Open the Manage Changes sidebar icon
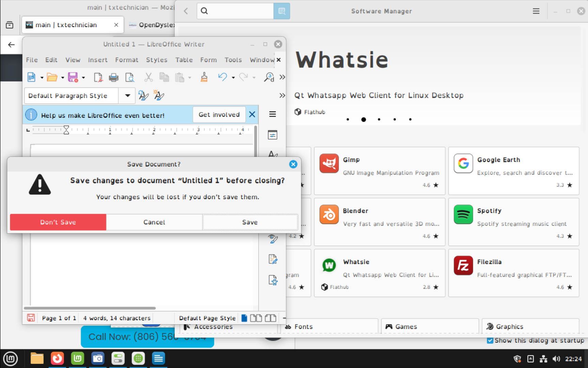The height and width of the screenshot is (368, 588). (273, 259)
